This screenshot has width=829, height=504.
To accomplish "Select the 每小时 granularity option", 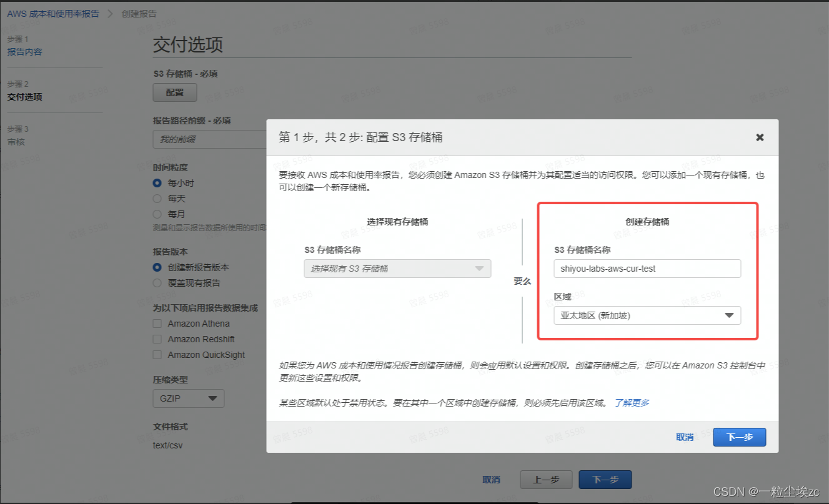I will 158,183.
